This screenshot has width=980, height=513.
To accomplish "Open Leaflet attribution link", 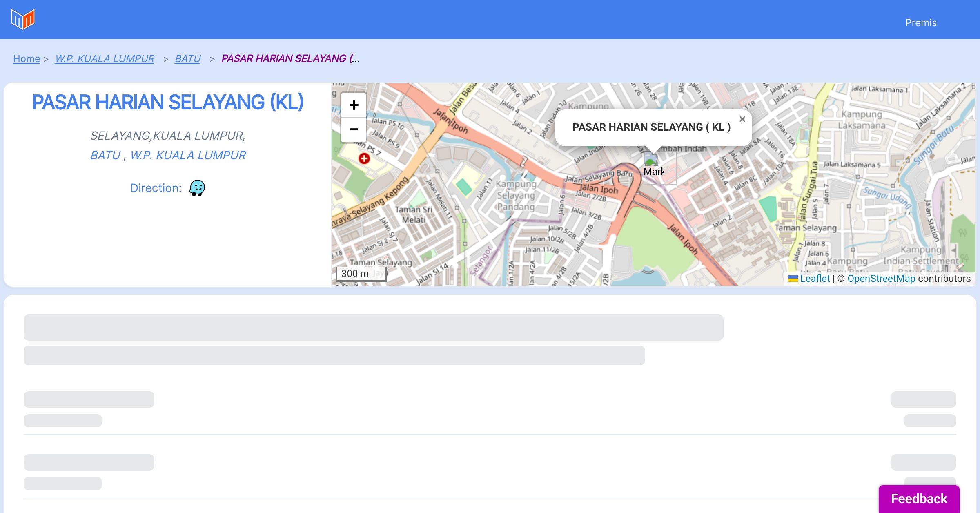I will [815, 279].
